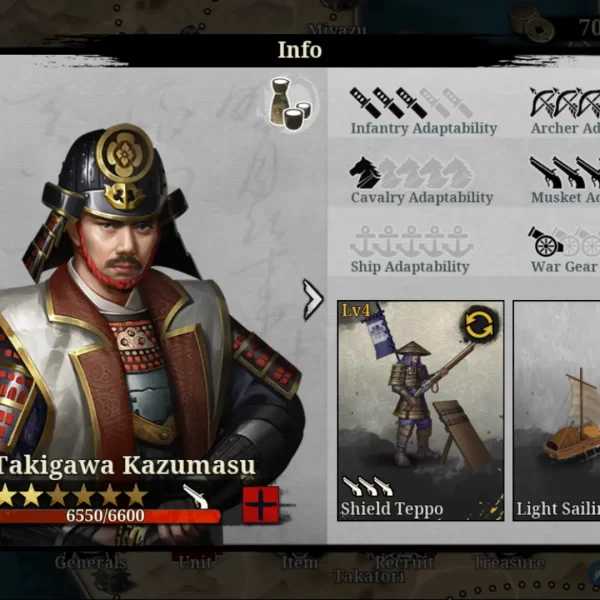Select the Light Sailing ship card
600x600 pixels.
556,411
